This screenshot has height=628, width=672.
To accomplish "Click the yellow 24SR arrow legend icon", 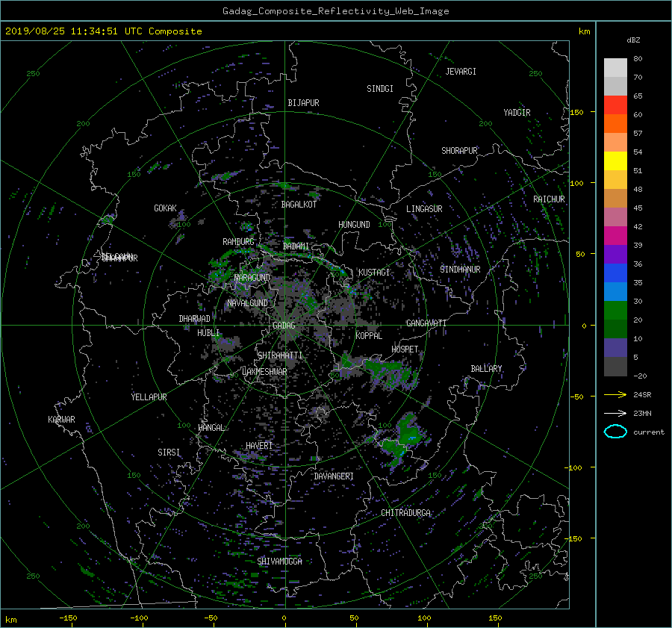I will tap(615, 394).
